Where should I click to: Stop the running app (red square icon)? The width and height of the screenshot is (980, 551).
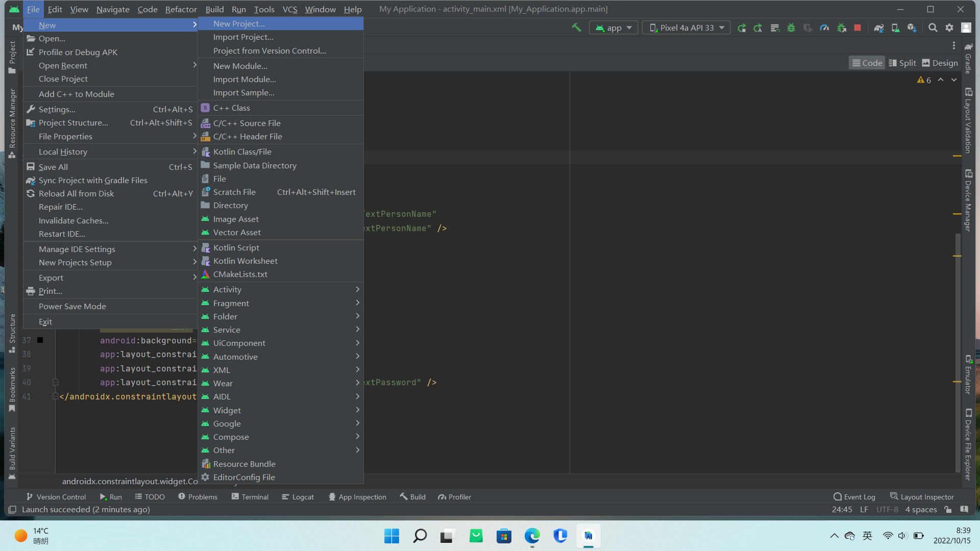(857, 28)
